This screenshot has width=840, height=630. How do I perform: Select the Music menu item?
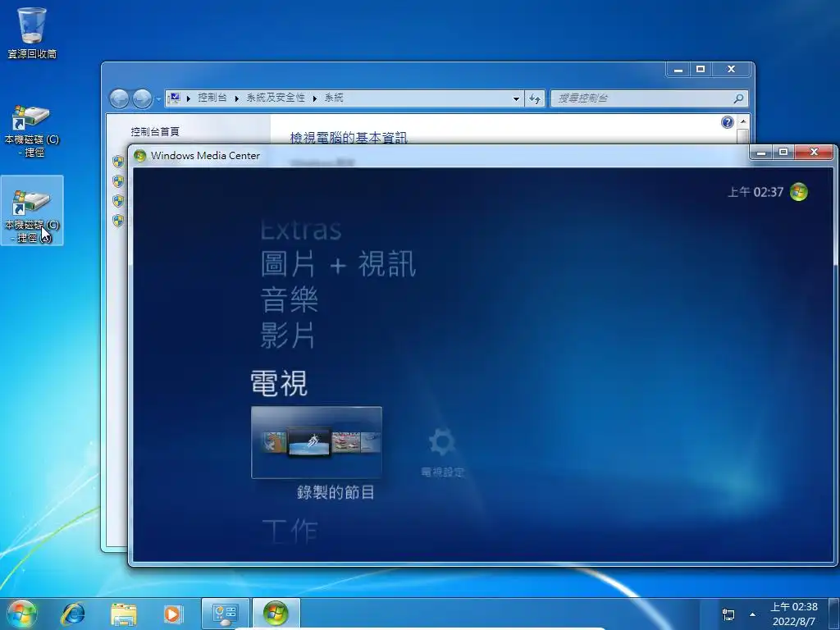290,300
